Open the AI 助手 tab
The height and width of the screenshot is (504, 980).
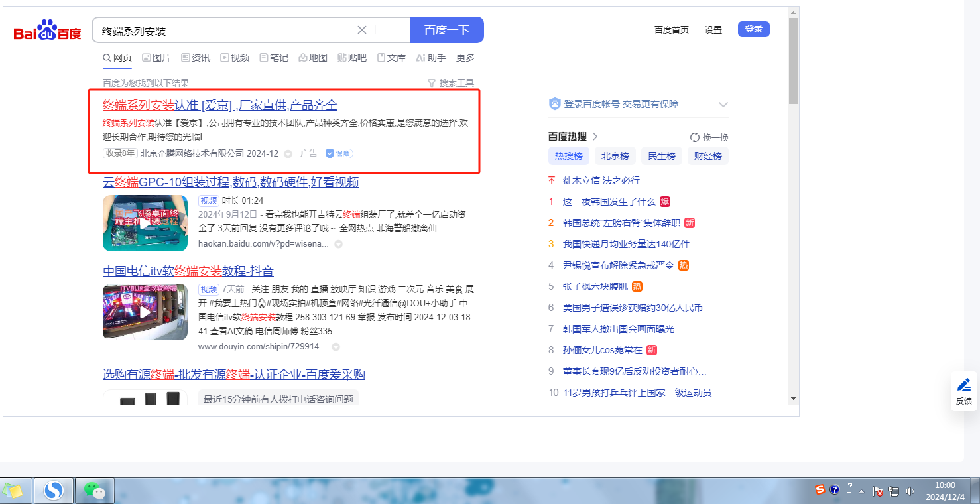point(431,58)
